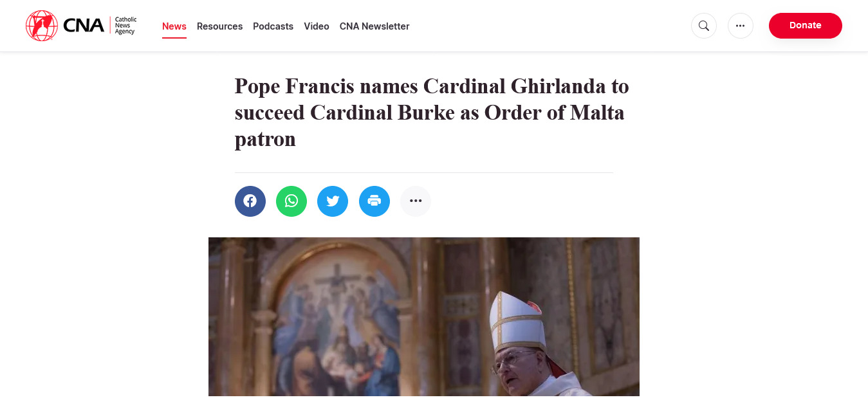The width and height of the screenshot is (868, 420).
Task: Select the Catholic News Agency tagline text
Action: pyautogui.click(x=125, y=26)
